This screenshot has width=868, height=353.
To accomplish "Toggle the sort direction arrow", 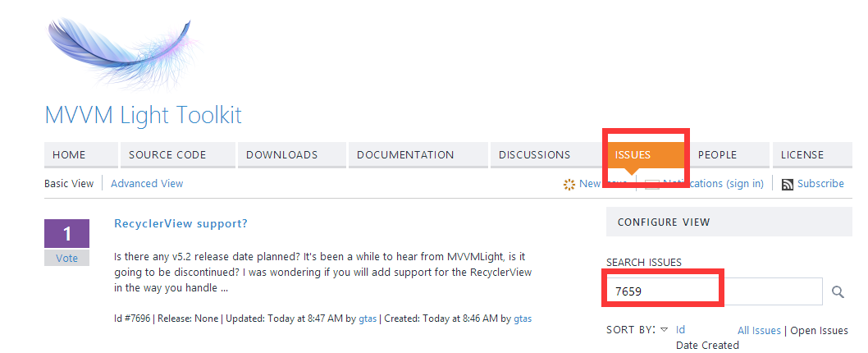I will point(664,330).
